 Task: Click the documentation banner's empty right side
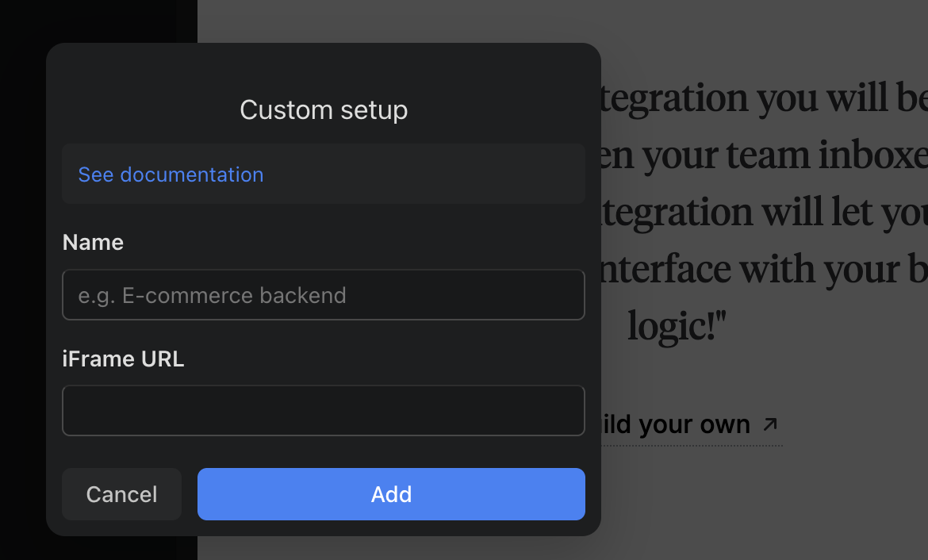coord(444,175)
